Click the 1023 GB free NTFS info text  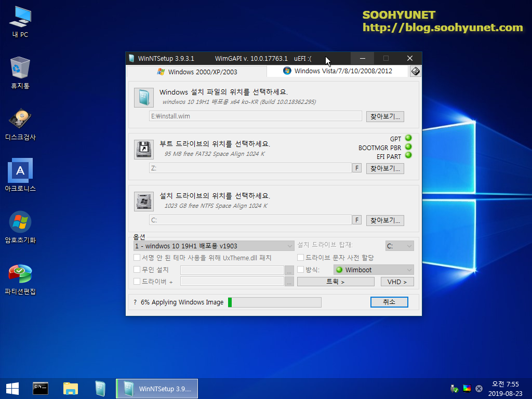pos(216,206)
